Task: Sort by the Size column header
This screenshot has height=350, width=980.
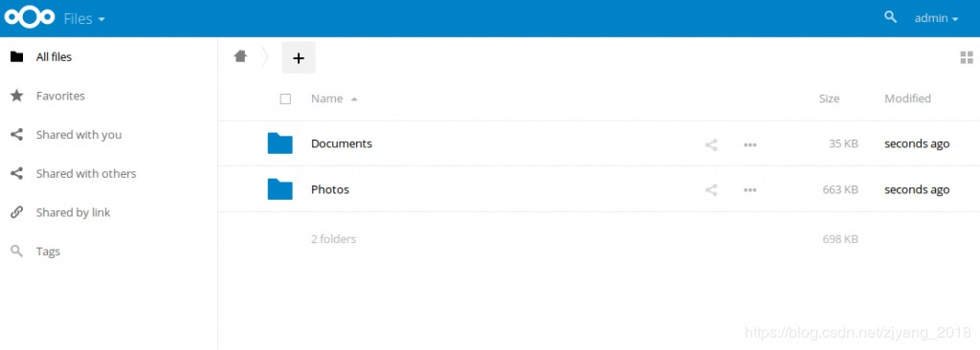Action: coord(829,98)
